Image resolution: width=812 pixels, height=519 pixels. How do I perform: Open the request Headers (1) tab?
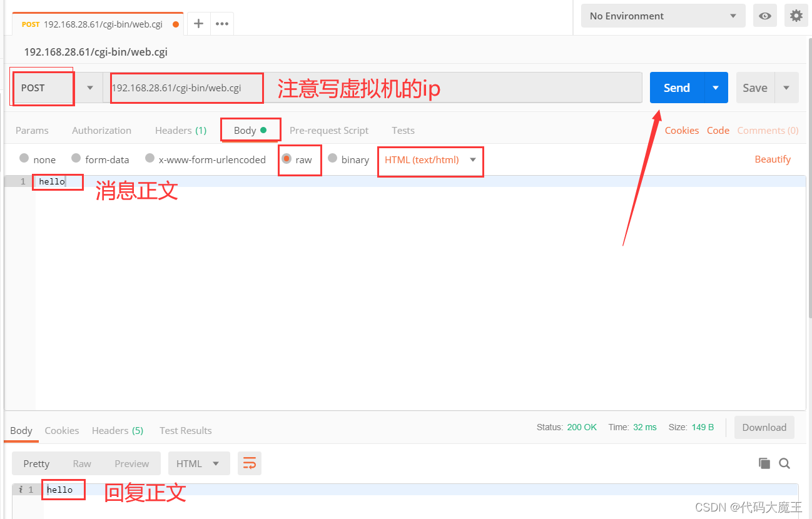pos(181,130)
